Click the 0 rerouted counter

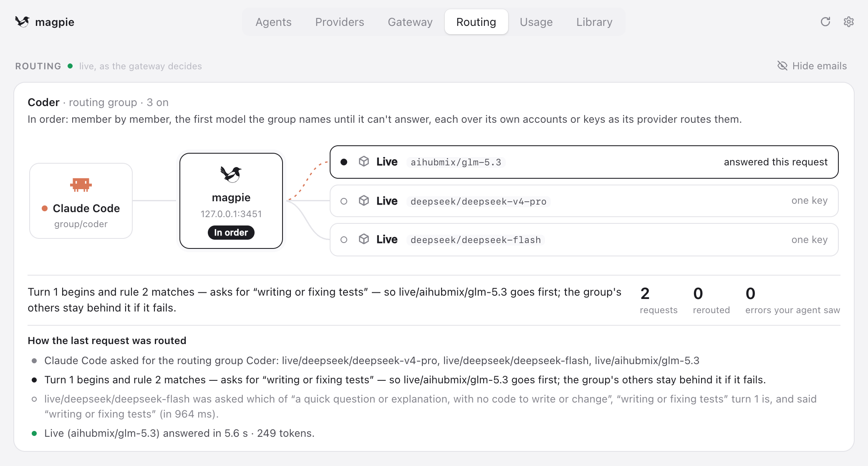711,300
